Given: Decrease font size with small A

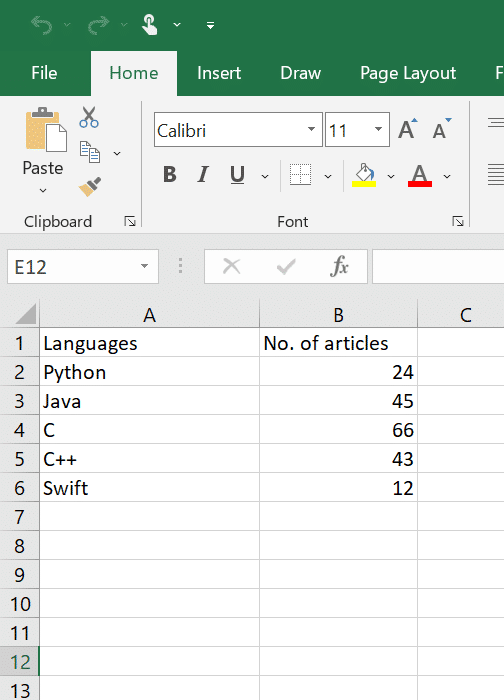Looking at the screenshot, I should coord(442,129).
